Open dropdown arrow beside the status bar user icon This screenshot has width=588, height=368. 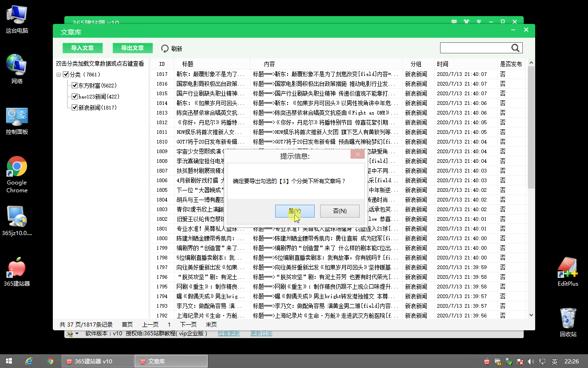(77, 333)
